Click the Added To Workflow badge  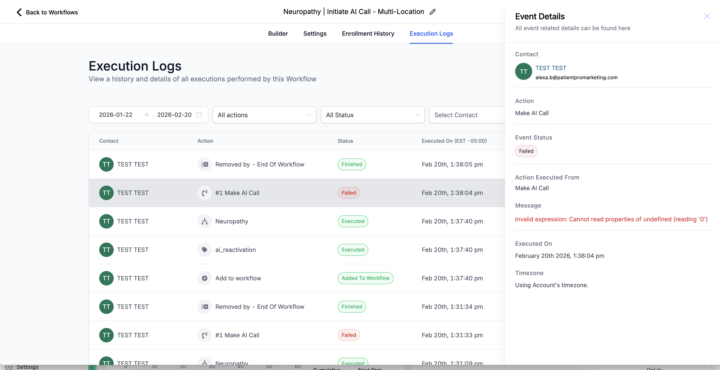[x=366, y=278]
